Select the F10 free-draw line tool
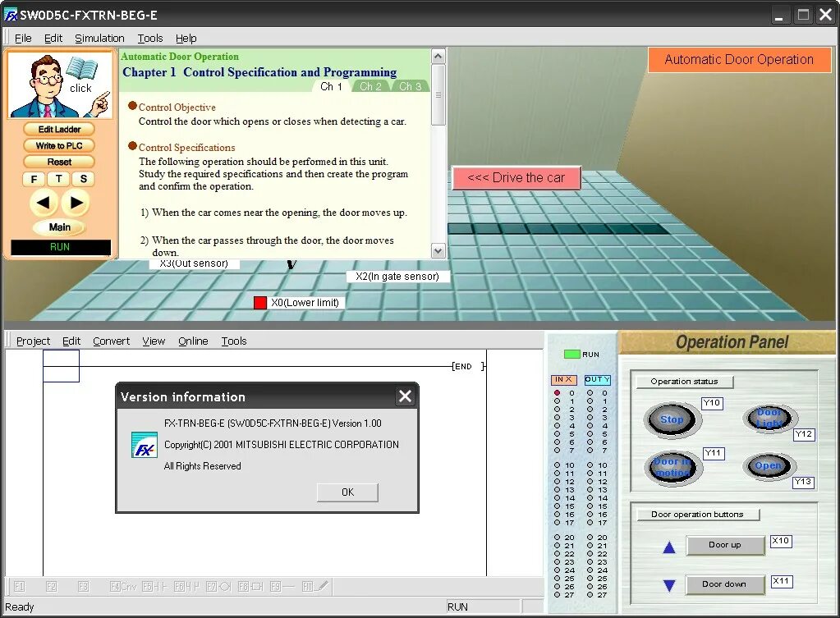840x618 pixels. coord(315,587)
